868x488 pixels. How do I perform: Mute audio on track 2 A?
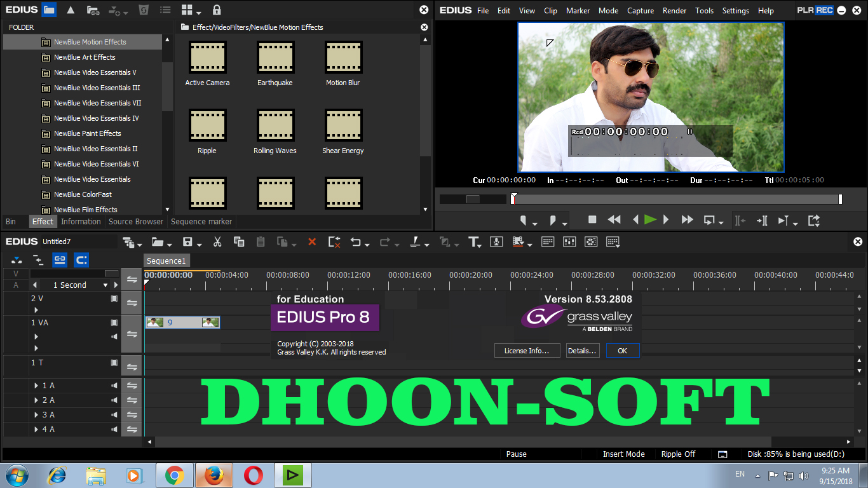115,400
